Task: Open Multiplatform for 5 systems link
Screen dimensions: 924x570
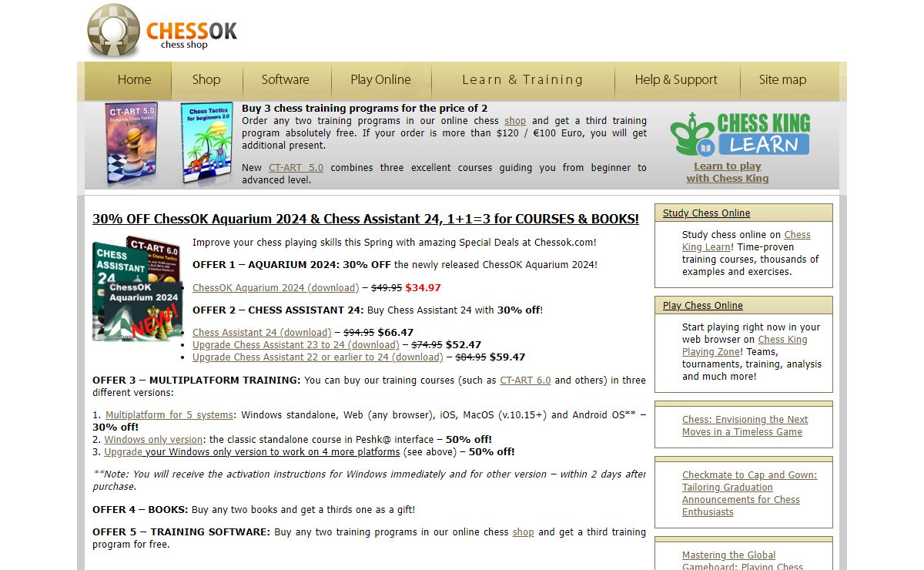Action: [x=169, y=415]
